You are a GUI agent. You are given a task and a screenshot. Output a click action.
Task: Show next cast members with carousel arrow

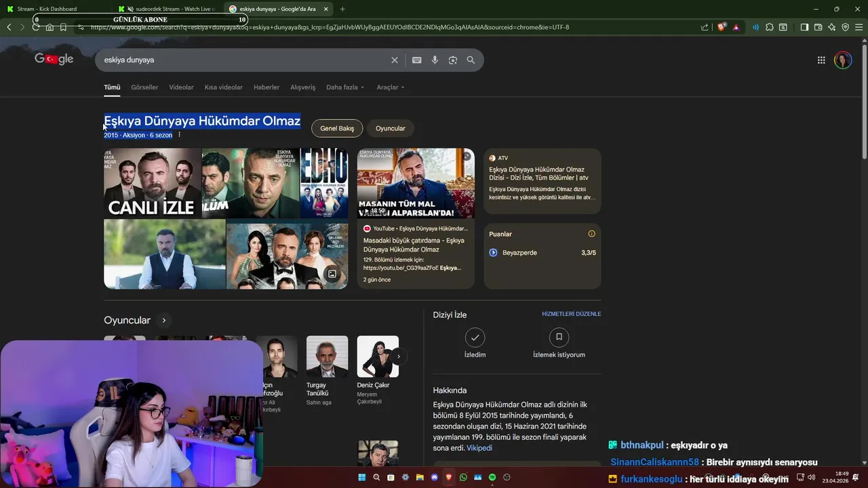tap(399, 357)
